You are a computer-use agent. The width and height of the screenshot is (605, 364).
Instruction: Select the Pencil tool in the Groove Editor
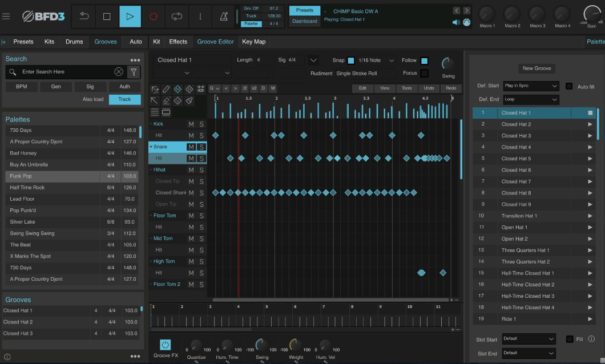click(165, 88)
